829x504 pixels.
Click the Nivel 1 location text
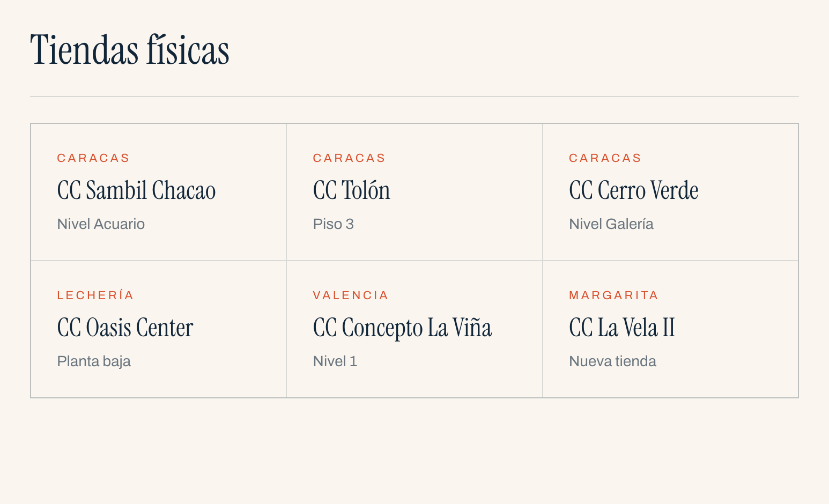tap(335, 361)
